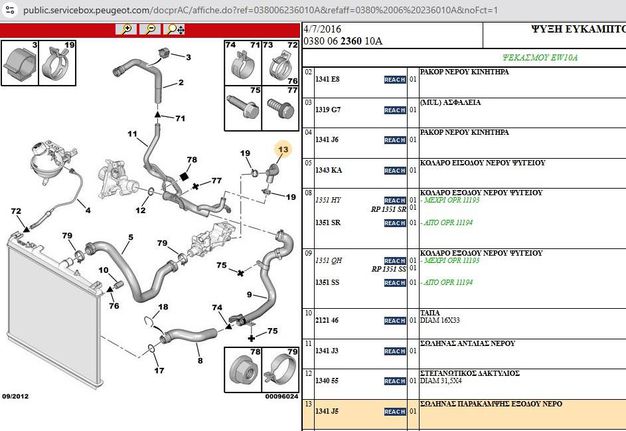Open the site information icon in address bar
626x431 pixels.
[9, 10]
